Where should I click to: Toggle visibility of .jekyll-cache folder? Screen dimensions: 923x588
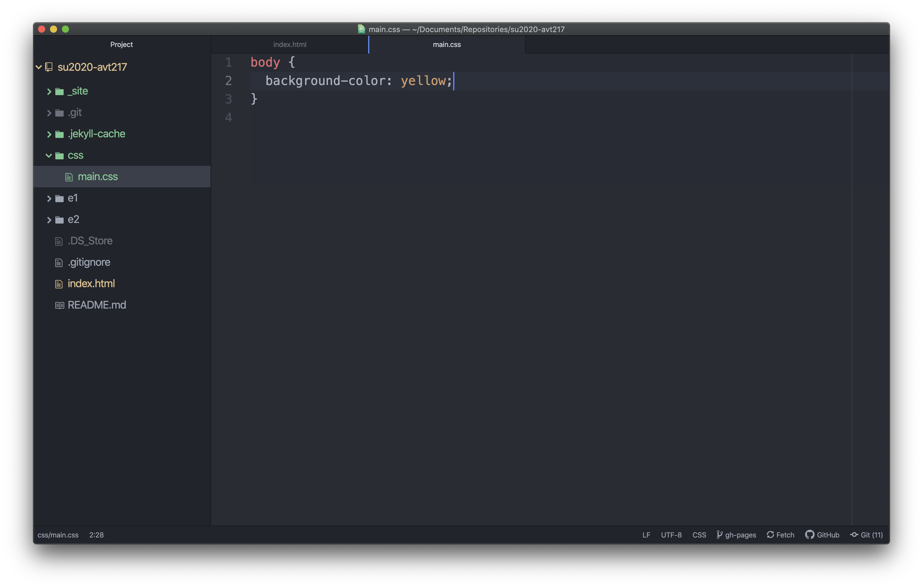(49, 134)
